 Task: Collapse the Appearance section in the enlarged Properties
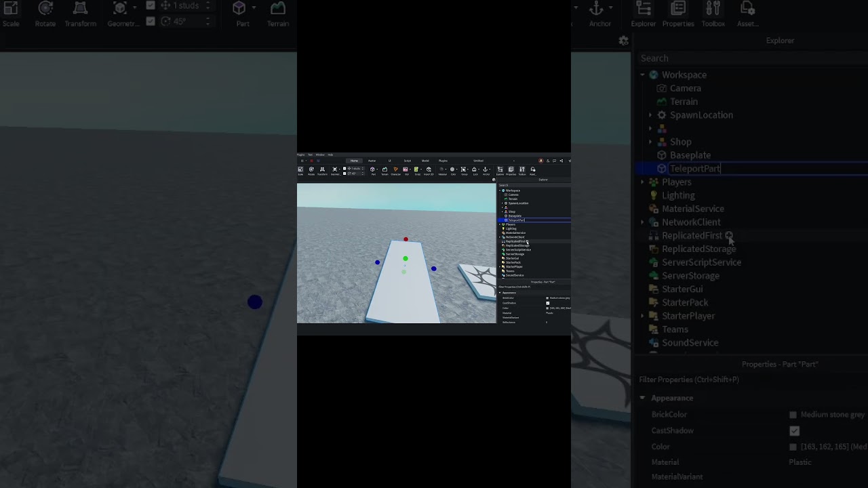pos(642,398)
